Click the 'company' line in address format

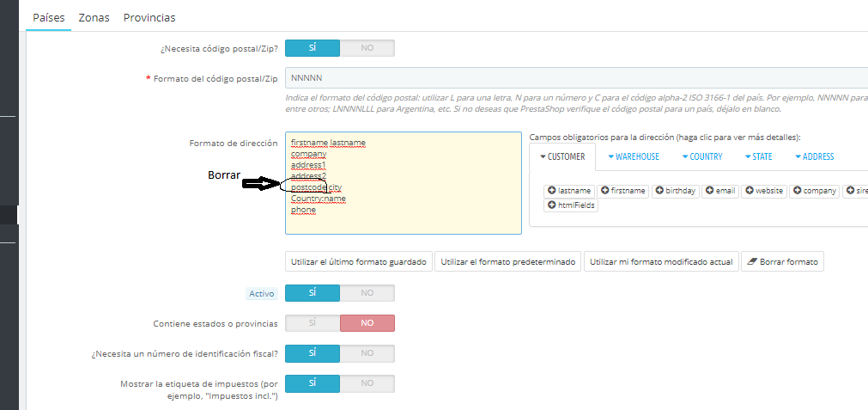coord(308,154)
